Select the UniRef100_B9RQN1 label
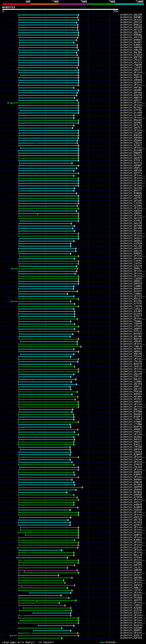 (x=131, y=35)
